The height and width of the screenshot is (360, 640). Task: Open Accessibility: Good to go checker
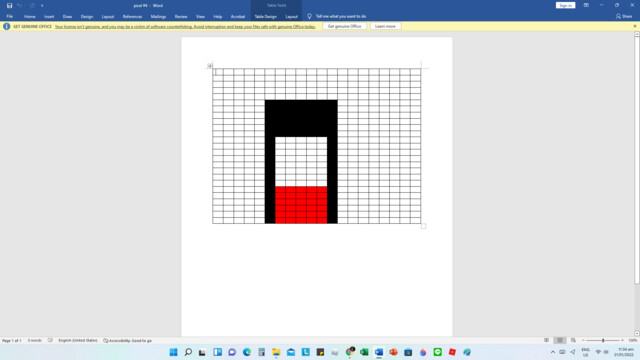tap(127, 340)
